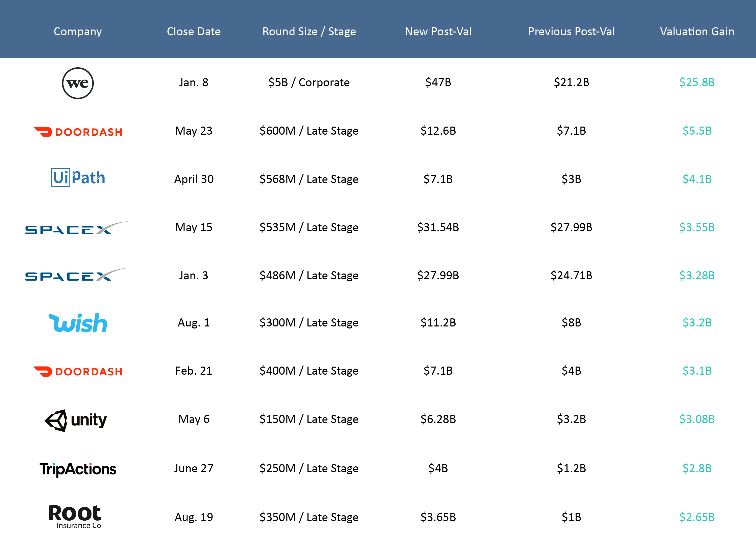The height and width of the screenshot is (541, 756).
Task: Click the $3.08B valuation gain for Unity
Action: pos(697,419)
